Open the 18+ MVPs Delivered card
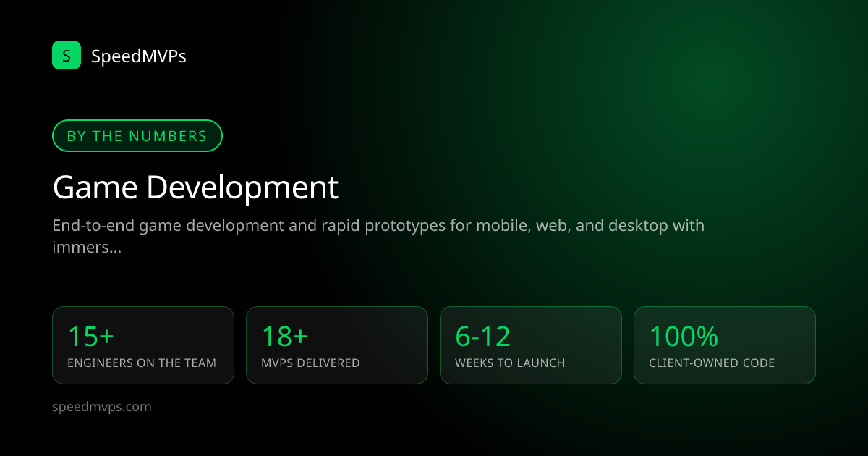The height and width of the screenshot is (456, 868). coord(337,345)
